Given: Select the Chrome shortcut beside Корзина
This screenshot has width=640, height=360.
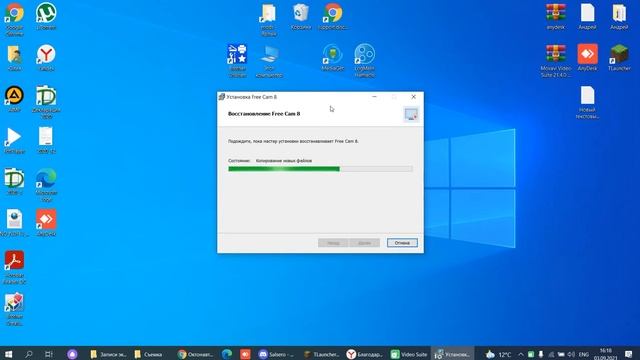Looking at the screenshot, I should (x=333, y=16).
